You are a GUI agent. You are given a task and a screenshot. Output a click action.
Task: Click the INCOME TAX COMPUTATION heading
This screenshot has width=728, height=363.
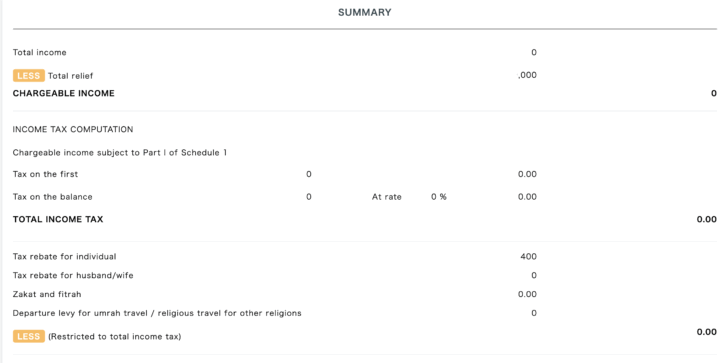73,130
